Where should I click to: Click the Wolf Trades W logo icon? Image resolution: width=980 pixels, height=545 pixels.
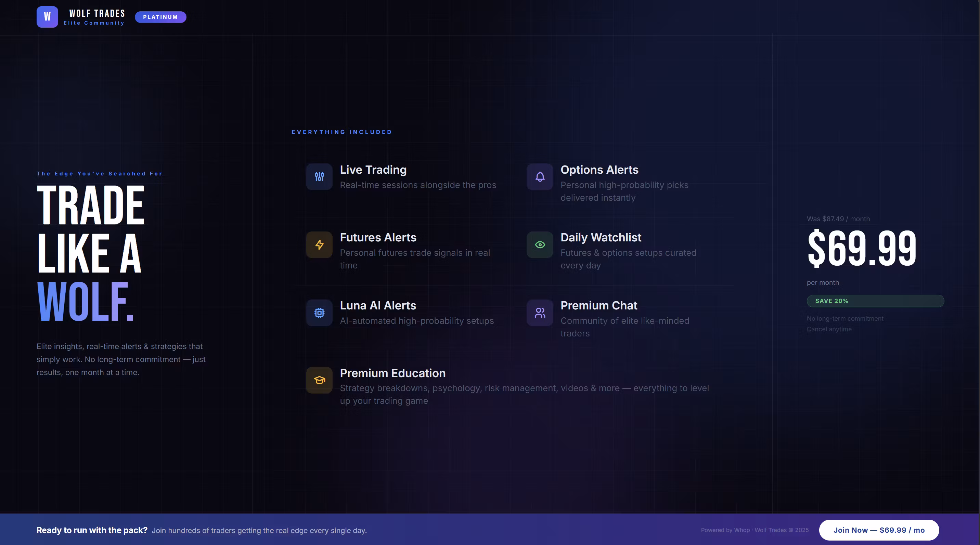[x=47, y=17]
